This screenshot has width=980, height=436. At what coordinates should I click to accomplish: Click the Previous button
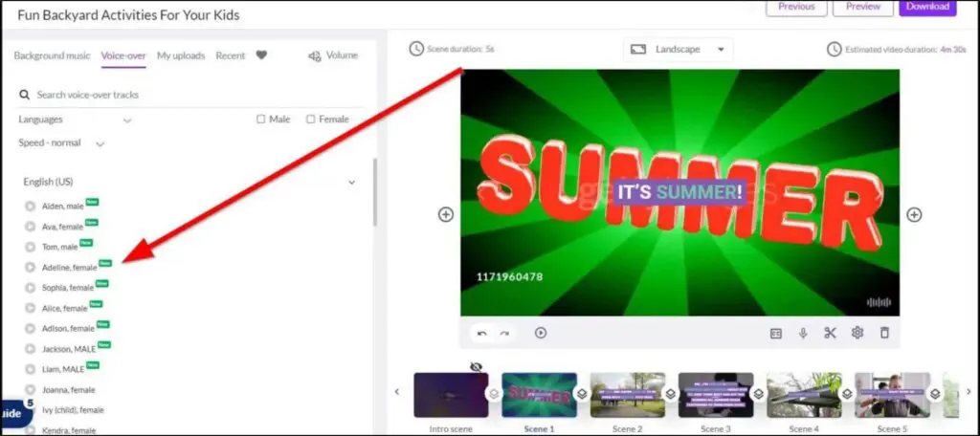coord(796,7)
